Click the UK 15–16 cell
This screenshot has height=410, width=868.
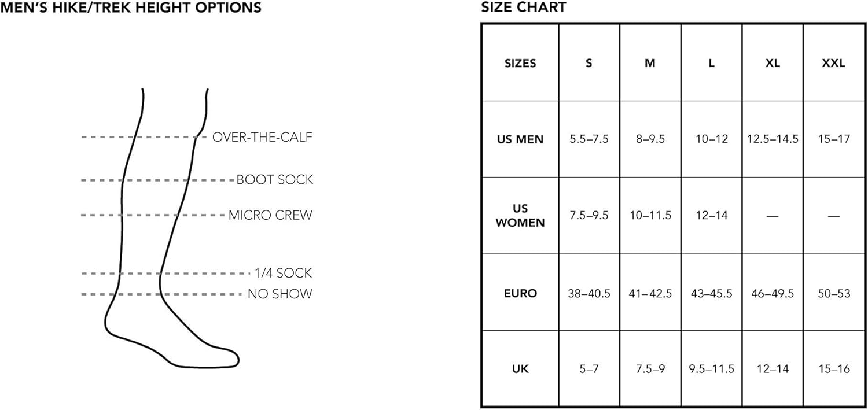[x=833, y=369]
